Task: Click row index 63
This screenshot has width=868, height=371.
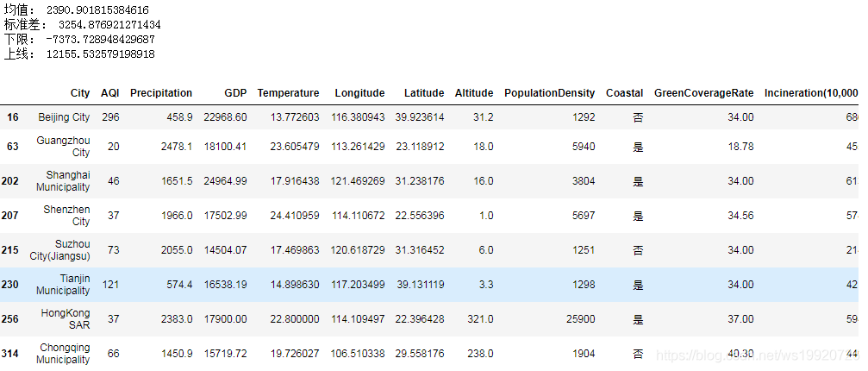Action: (x=13, y=147)
